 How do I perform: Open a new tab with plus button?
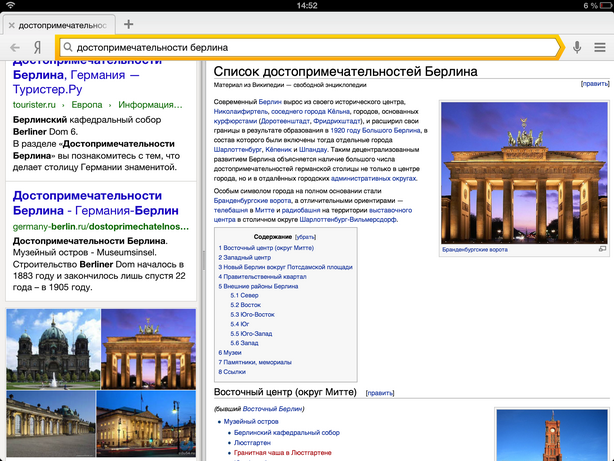point(129,23)
